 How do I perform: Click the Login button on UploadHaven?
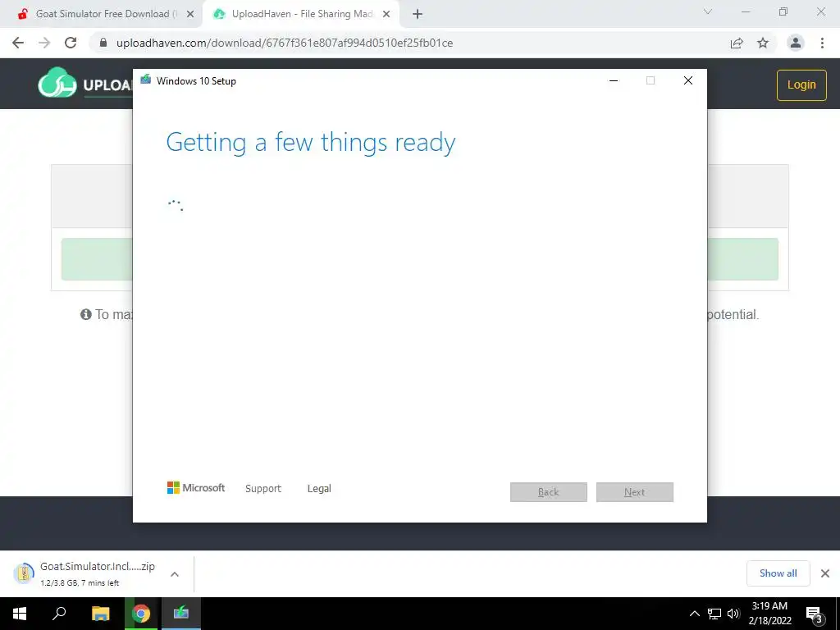801,85
